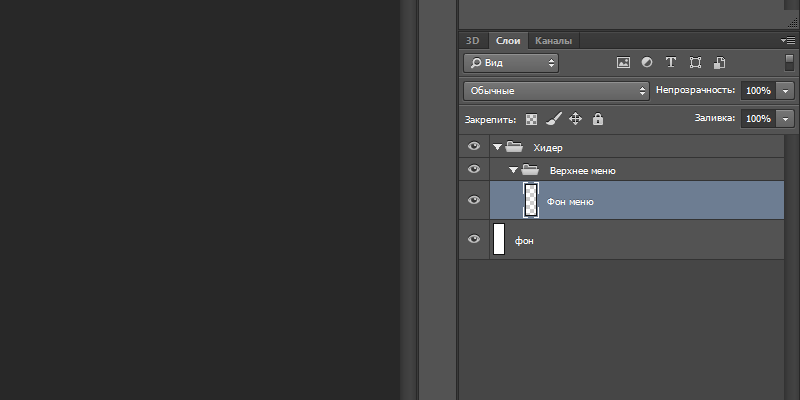Switch to the Каналы tab
Viewport: 800px width, 400px height.
click(x=553, y=41)
